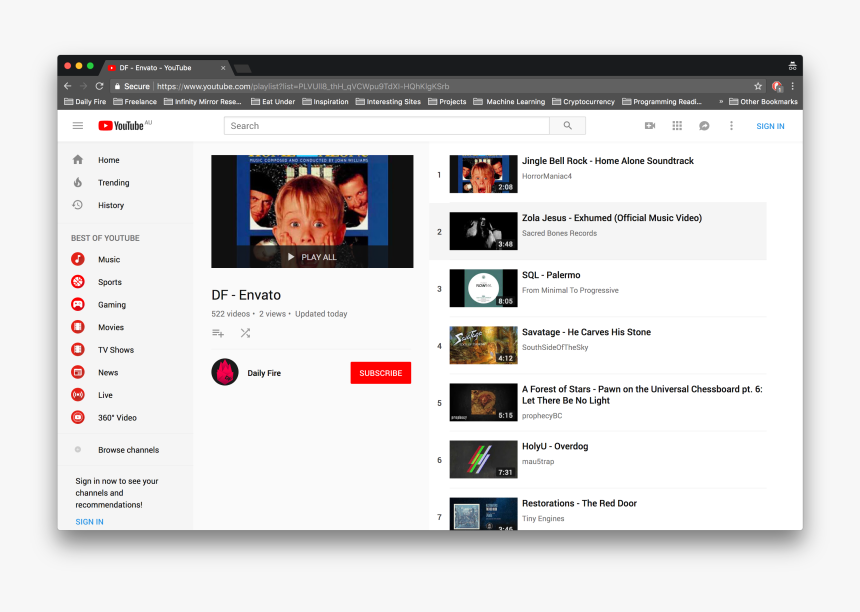The width and height of the screenshot is (860, 612).
Task: Open the YouTube hamburger guide menu
Action: 78,126
